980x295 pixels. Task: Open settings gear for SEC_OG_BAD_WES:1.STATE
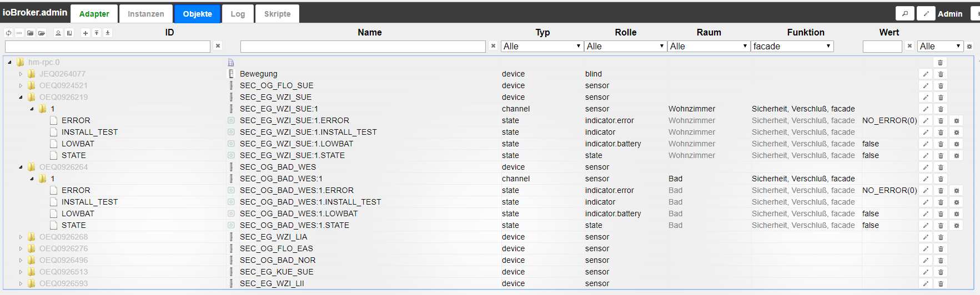[957, 226]
